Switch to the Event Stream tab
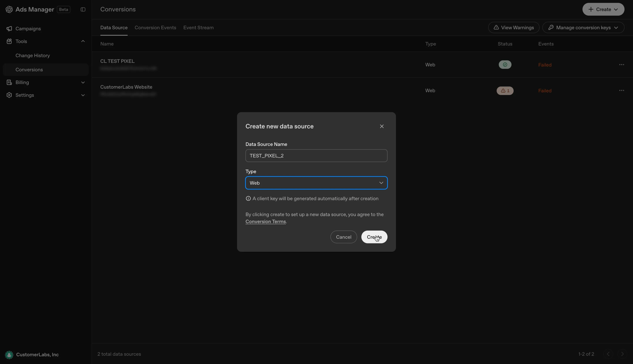Screen dimensions: 633x364 point(198,28)
